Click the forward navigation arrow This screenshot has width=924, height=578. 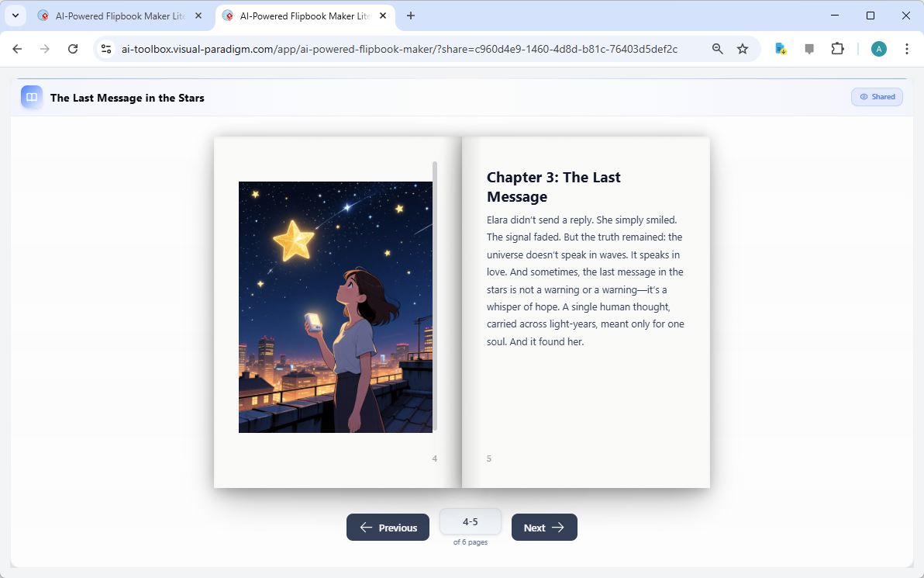pyautogui.click(x=45, y=48)
